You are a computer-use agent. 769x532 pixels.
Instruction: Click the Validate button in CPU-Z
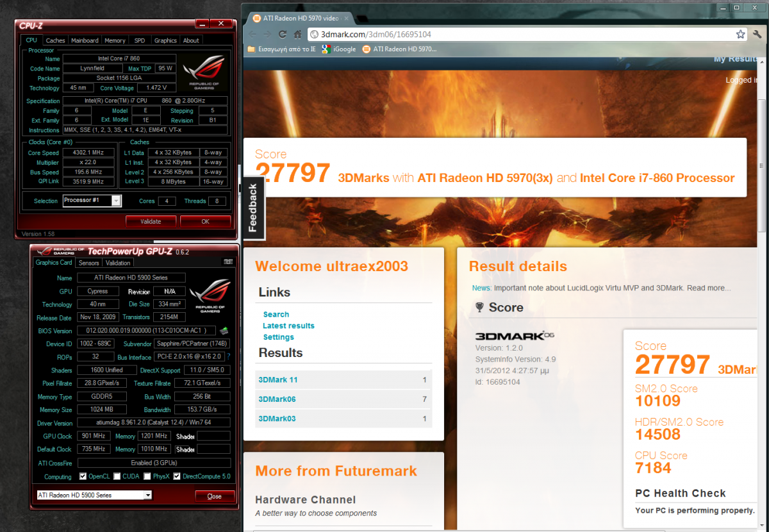coord(151,221)
